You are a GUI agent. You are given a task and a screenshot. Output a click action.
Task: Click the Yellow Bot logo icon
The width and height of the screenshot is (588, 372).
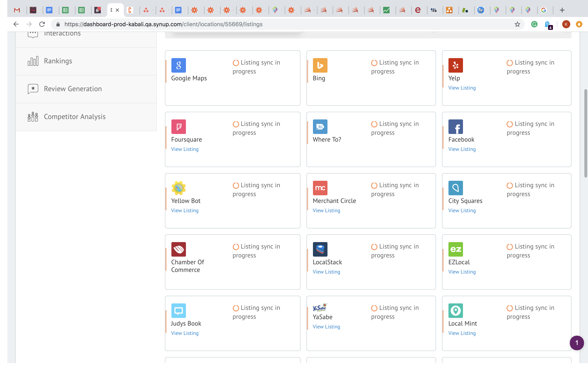(178, 188)
